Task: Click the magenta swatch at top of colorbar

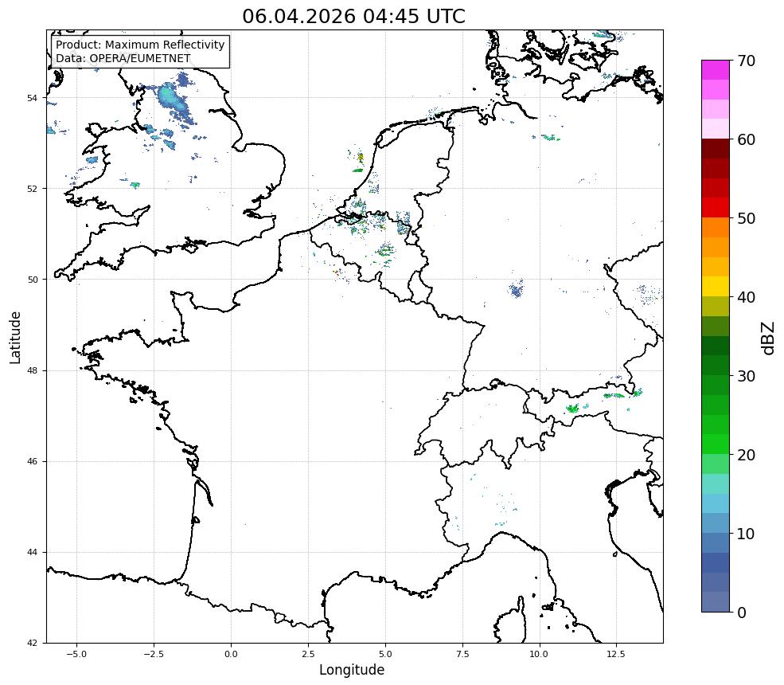Action: tap(716, 70)
